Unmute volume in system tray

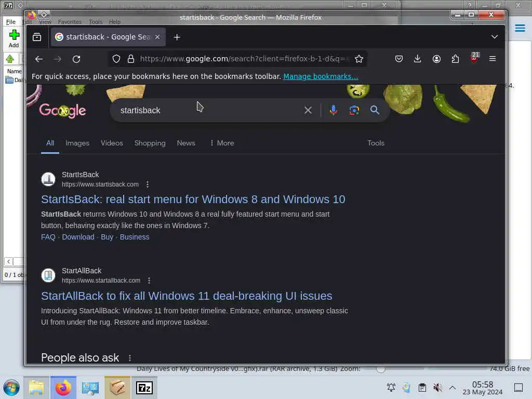[x=437, y=388]
